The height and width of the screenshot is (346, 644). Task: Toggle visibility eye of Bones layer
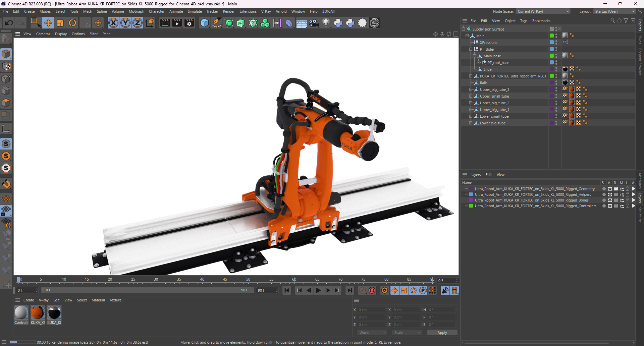coord(610,200)
